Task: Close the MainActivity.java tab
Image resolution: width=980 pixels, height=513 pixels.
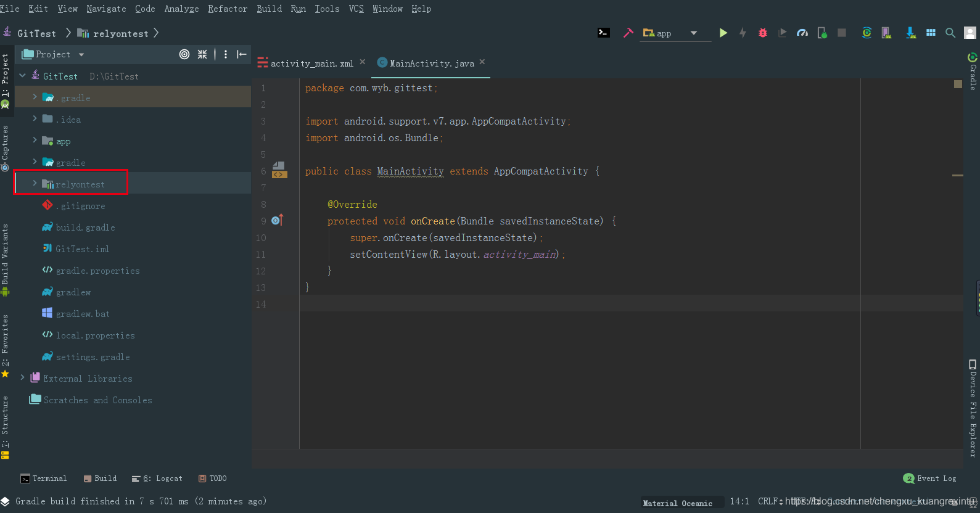Action: (482, 62)
